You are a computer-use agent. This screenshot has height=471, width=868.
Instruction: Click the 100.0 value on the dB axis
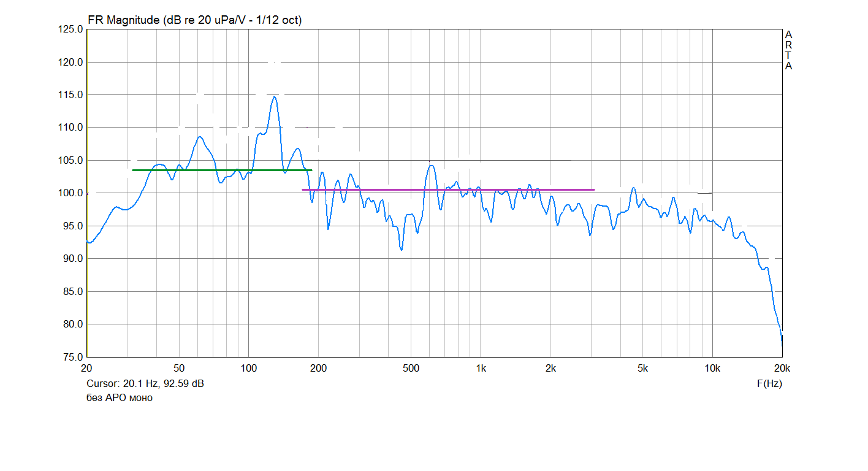click(70, 193)
